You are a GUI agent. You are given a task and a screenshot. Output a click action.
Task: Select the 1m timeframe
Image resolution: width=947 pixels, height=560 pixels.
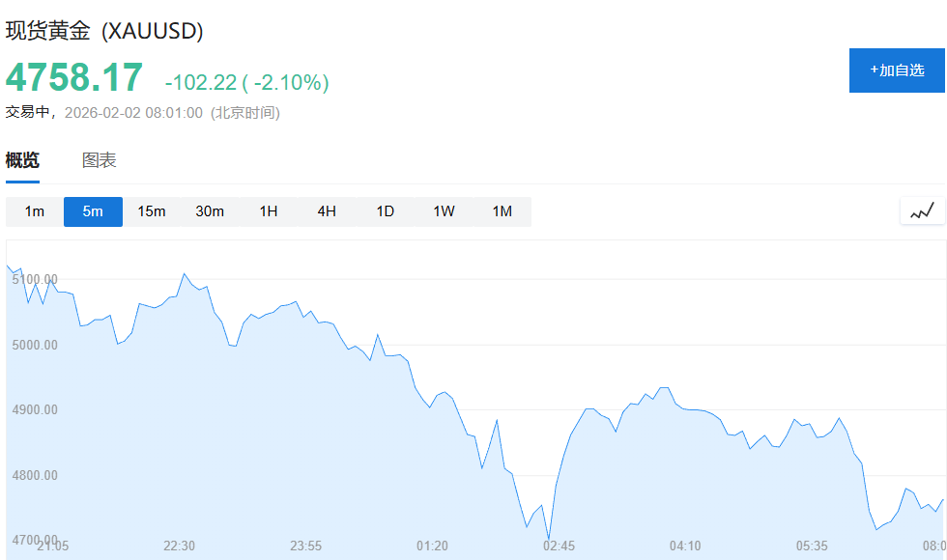pos(35,211)
